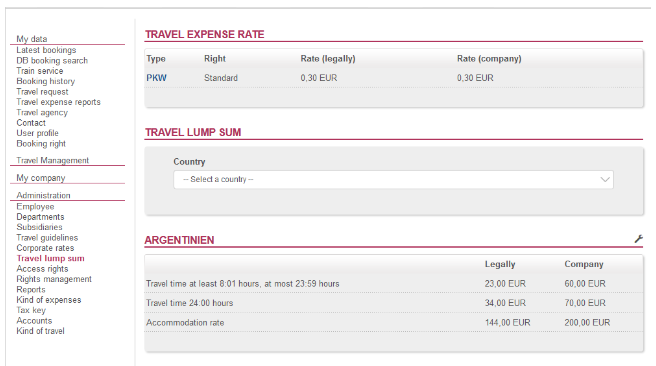The image size is (656, 366).
Task: Open Kind of expenses page
Action: [x=49, y=300]
